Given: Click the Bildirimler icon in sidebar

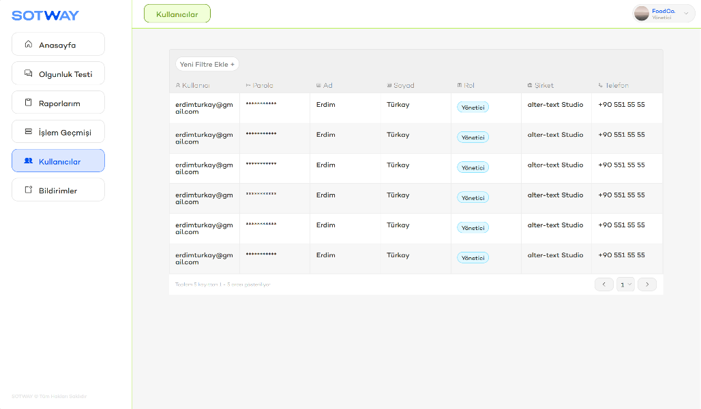Looking at the screenshot, I should click(x=28, y=189).
